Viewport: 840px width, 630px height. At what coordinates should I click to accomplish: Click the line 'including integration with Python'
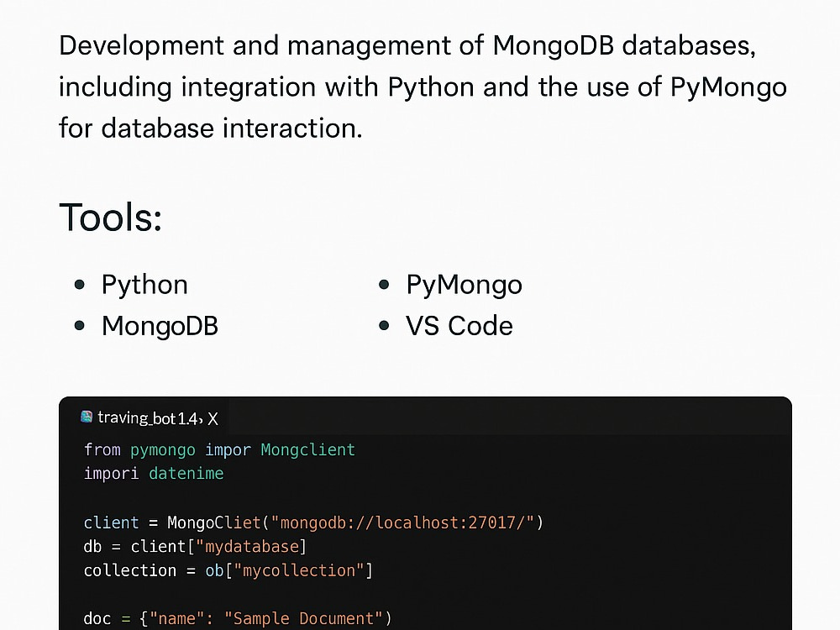(423, 87)
